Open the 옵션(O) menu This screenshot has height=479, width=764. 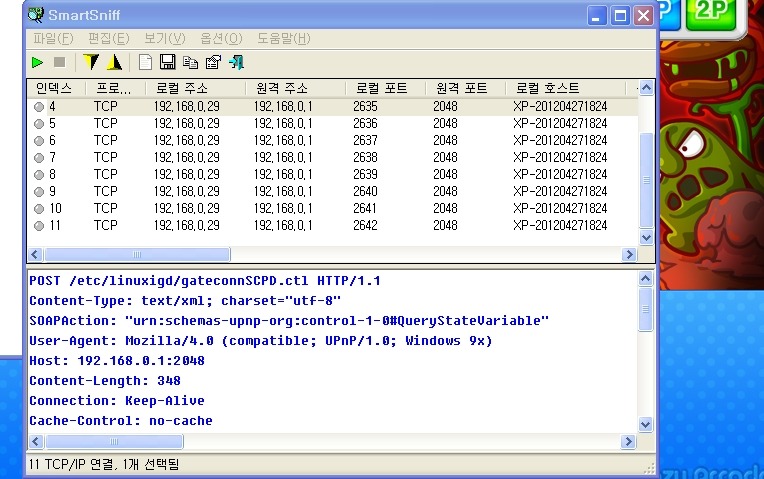221,38
